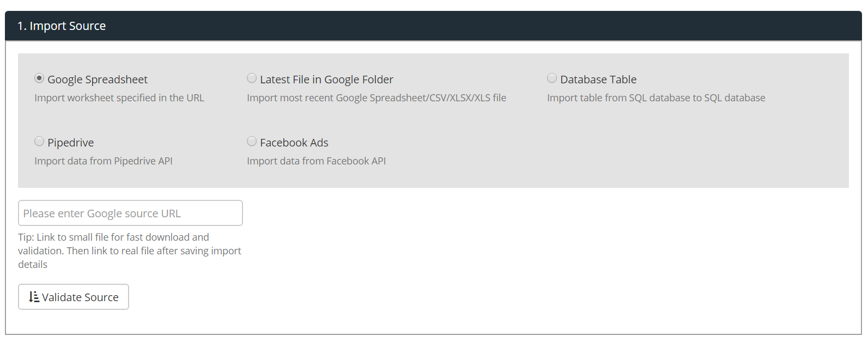Click the 'Import data from Pipedrive API' description
This screenshot has width=868, height=342.
[x=103, y=161]
